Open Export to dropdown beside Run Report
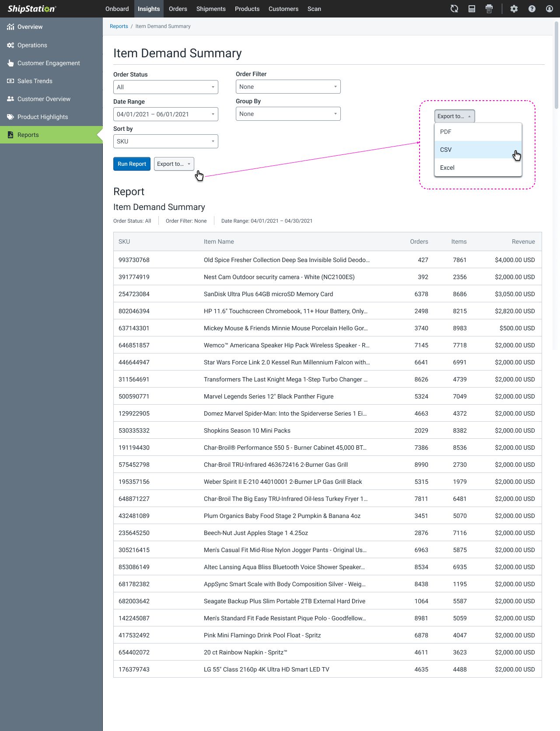The width and height of the screenshot is (560, 731). [x=174, y=164]
